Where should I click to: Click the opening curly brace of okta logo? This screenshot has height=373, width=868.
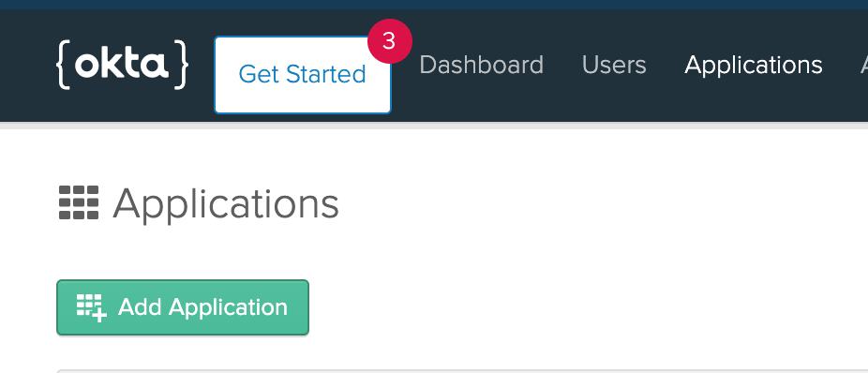(x=64, y=65)
